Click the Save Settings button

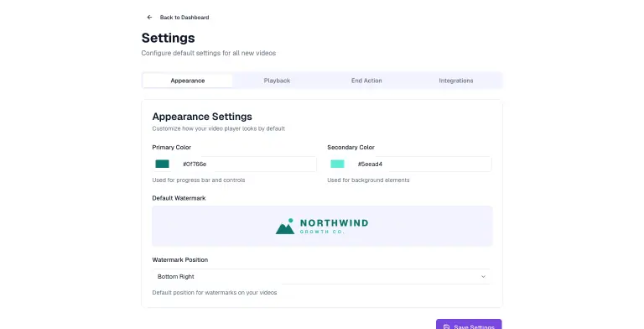[x=469, y=325]
